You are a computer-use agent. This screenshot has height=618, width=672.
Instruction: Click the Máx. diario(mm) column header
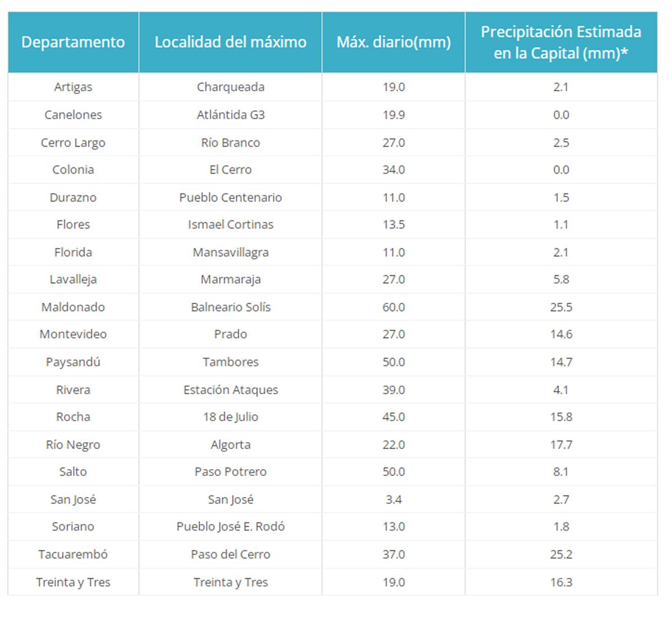(393, 42)
